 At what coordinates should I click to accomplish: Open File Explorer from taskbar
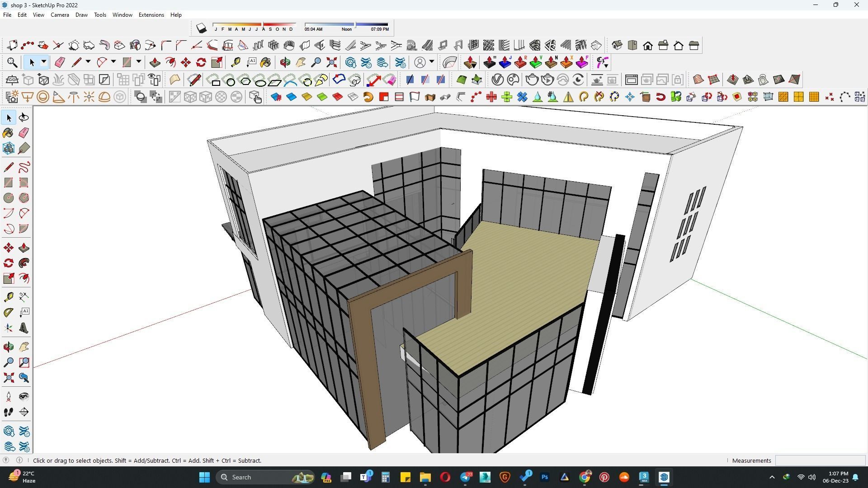click(x=425, y=477)
